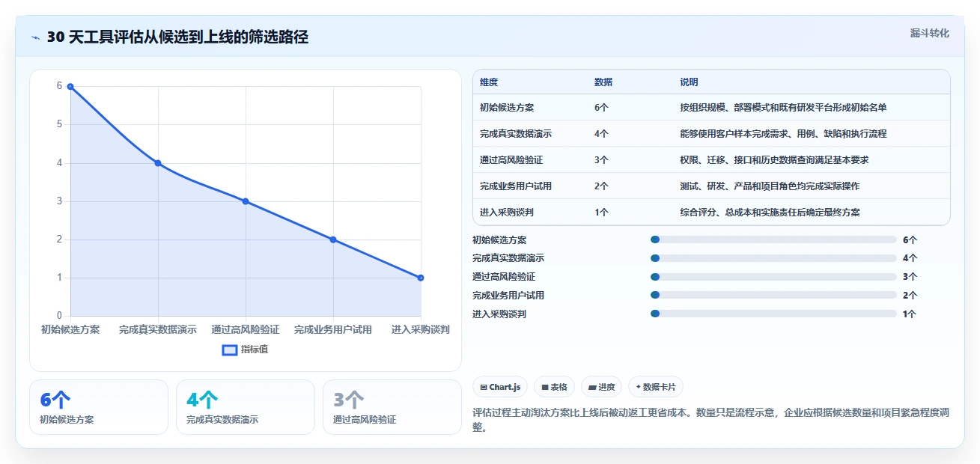Viewport: 980px width, 464px height.
Task: Select the 6个 初始候选方案 stat card
Action: point(99,407)
